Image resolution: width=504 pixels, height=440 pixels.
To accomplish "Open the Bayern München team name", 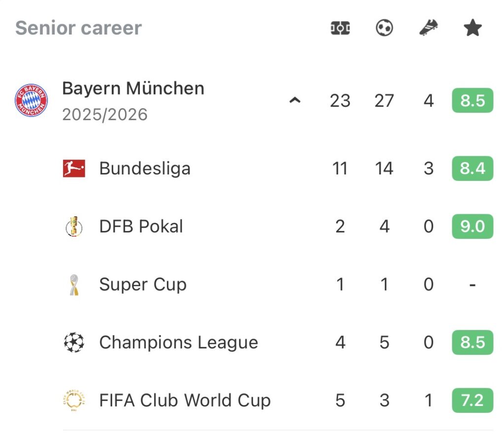I will click(x=133, y=89).
